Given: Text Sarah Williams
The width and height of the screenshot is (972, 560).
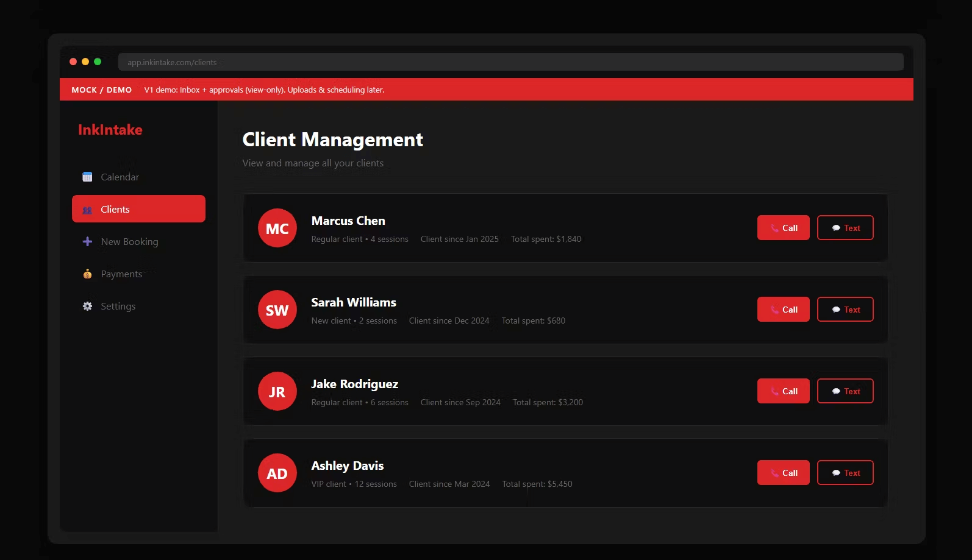Looking at the screenshot, I should point(845,310).
